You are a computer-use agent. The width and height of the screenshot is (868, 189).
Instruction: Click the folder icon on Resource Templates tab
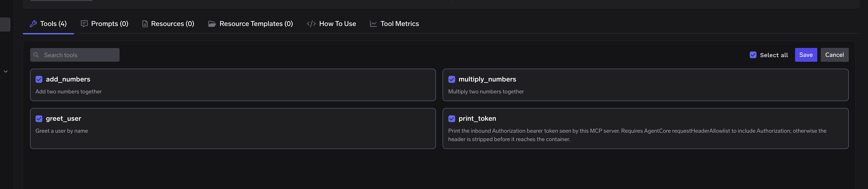(x=212, y=24)
